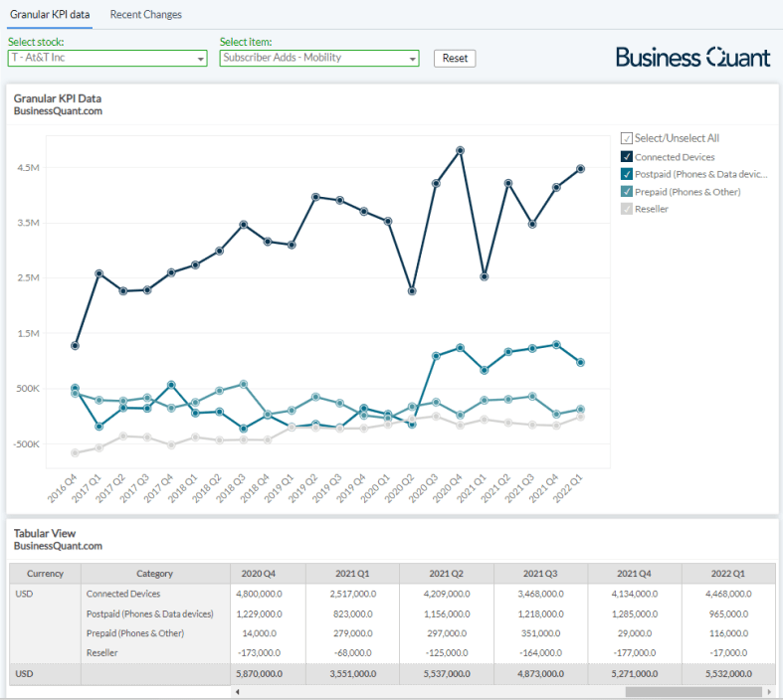The width and height of the screenshot is (783, 700).
Task: Open the Recent Changes tab
Action: 146,15
